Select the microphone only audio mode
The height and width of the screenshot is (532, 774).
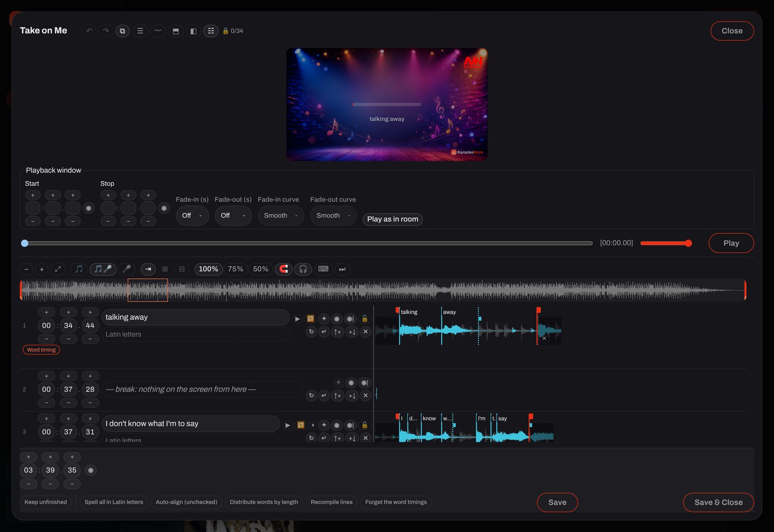pyautogui.click(x=126, y=269)
